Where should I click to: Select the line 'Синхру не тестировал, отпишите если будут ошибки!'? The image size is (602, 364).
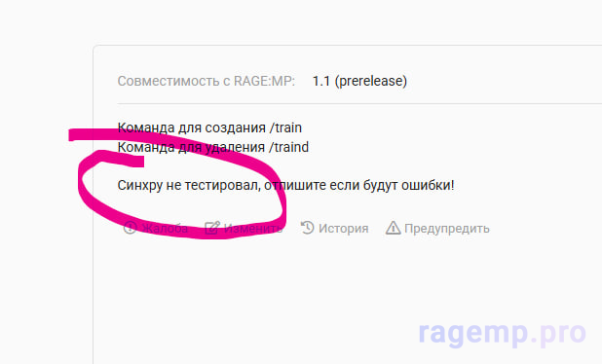pos(286,185)
